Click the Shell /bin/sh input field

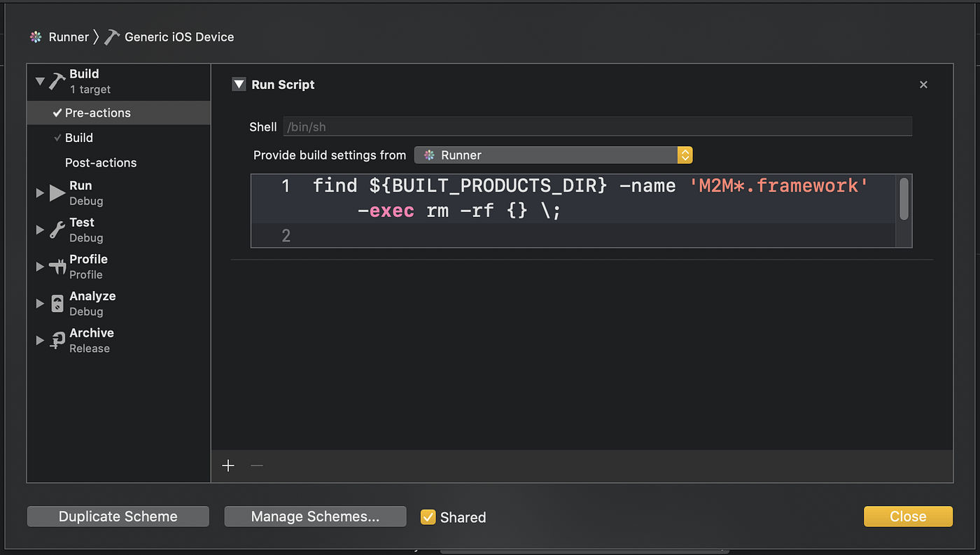[x=598, y=127]
